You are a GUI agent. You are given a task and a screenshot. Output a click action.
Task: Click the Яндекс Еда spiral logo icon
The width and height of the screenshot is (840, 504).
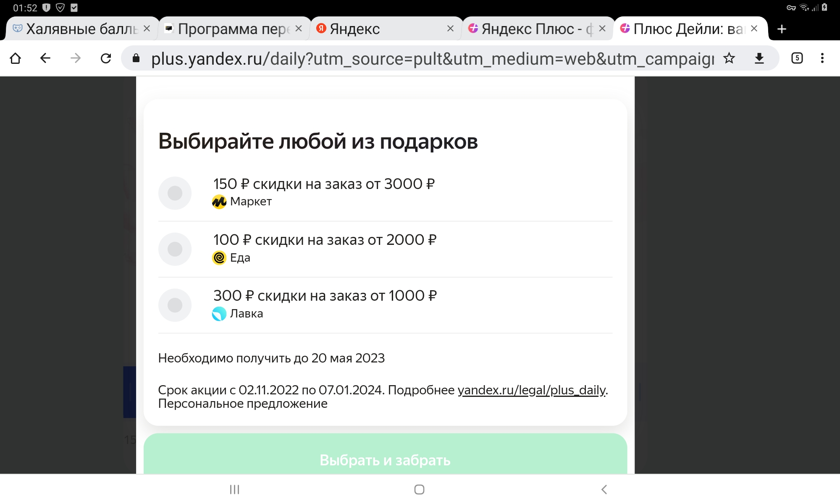[x=219, y=257]
